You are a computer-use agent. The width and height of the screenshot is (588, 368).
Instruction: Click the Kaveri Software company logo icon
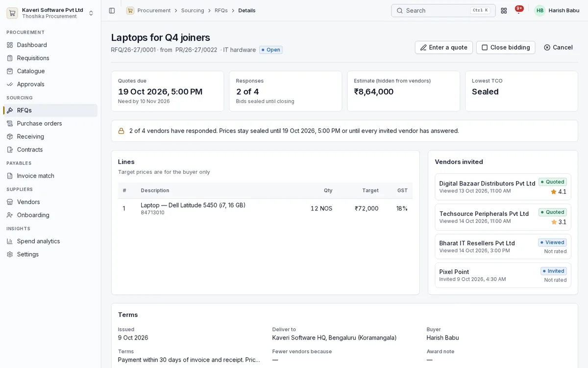12,13
